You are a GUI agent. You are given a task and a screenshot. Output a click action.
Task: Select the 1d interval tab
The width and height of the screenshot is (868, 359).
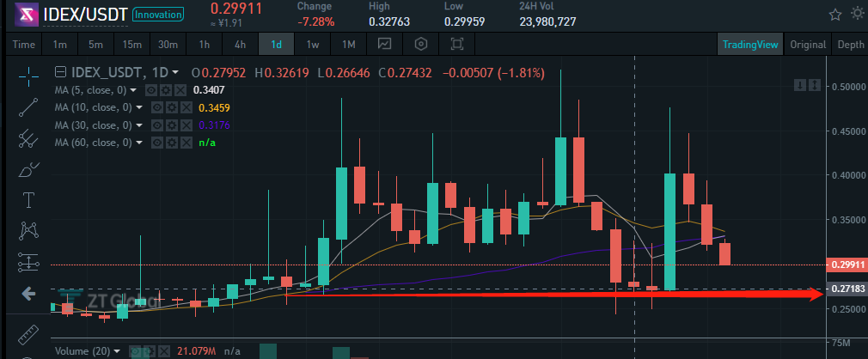(276, 45)
